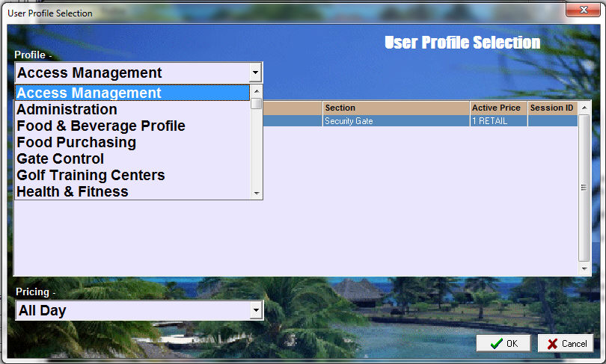The width and height of the screenshot is (606, 364).
Task: Click the green checkmark OK button
Action: tap(504, 344)
